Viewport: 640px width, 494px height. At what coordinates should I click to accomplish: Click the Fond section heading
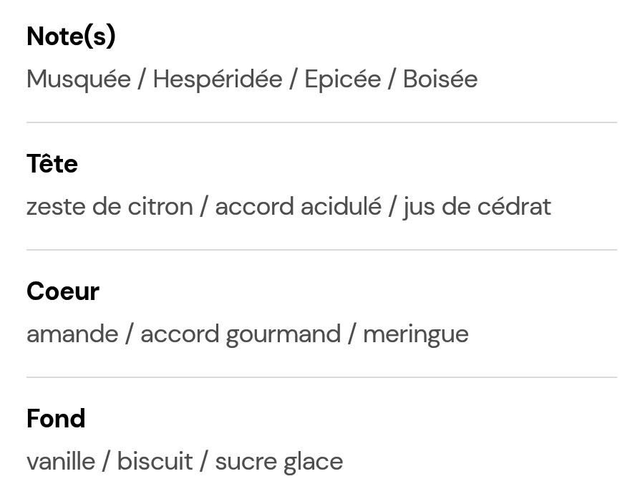(x=56, y=419)
